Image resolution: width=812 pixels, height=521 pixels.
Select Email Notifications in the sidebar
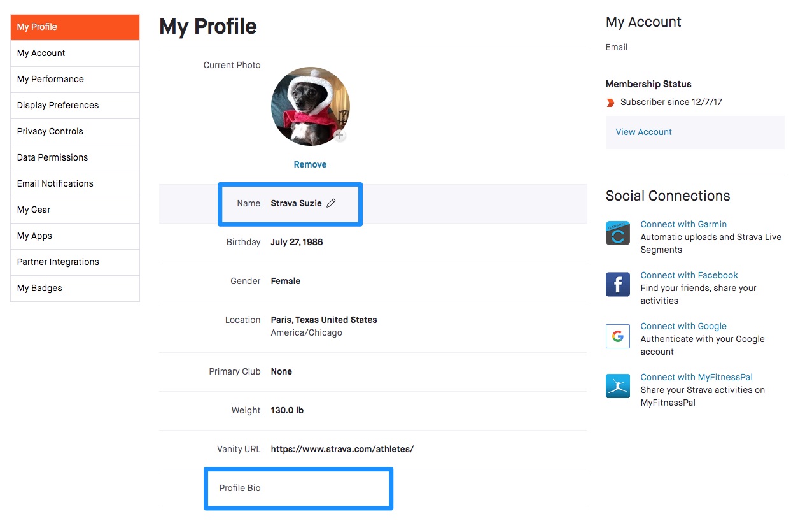coord(75,184)
